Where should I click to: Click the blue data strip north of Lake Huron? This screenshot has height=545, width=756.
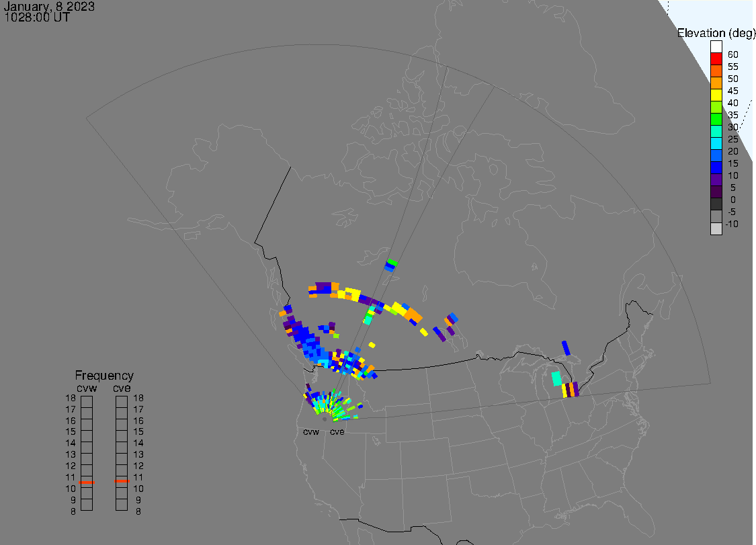point(566,347)
